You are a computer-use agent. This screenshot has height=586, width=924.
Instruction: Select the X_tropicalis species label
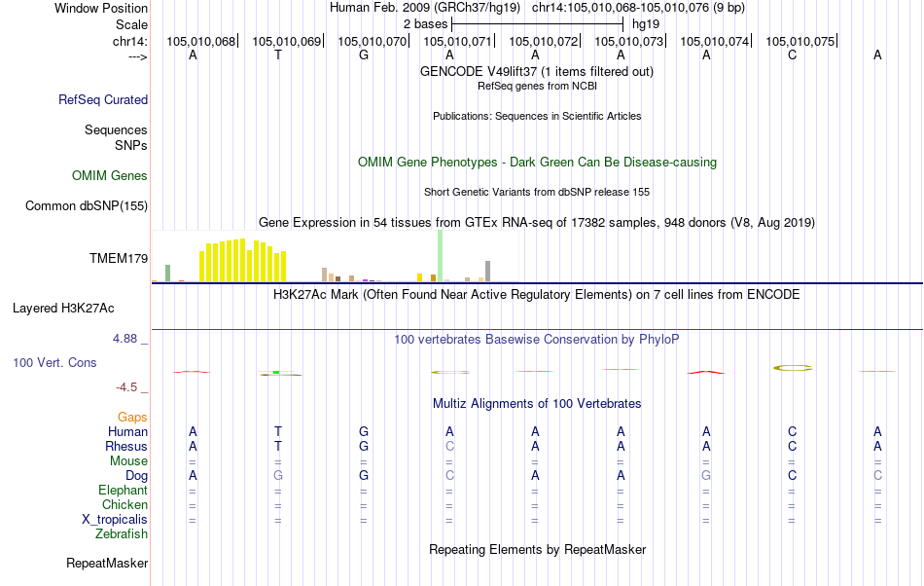[x=115, y=520]
